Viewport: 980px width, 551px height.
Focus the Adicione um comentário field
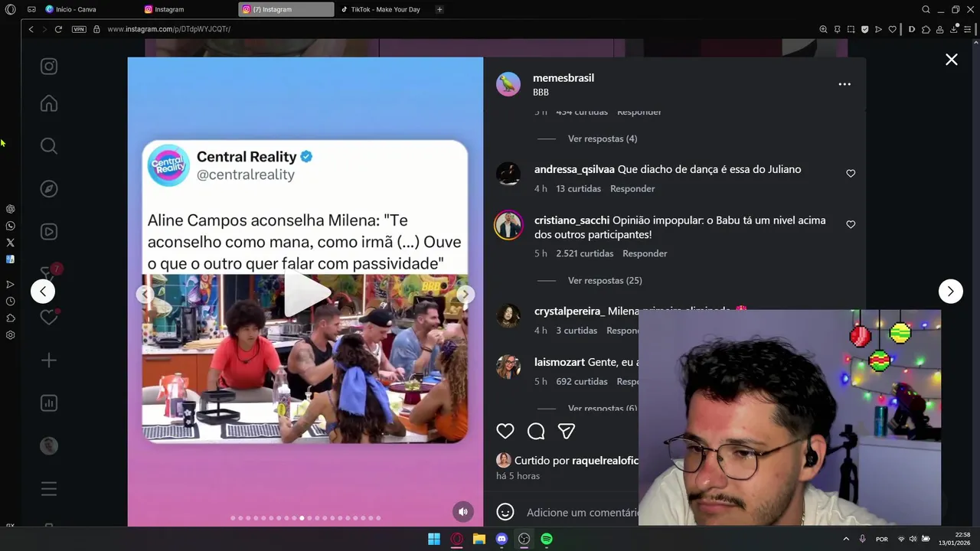pyautogui.click(x=582, y=512)
